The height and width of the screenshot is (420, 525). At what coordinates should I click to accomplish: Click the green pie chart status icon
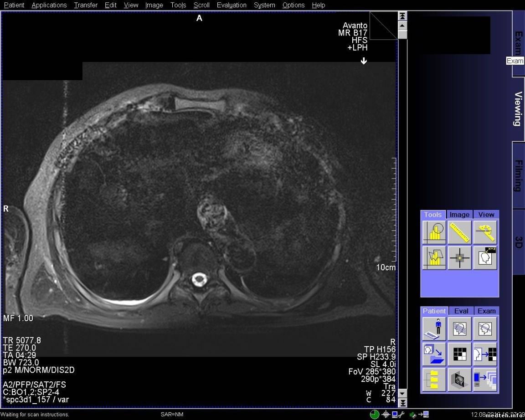[x=375, y=415]
